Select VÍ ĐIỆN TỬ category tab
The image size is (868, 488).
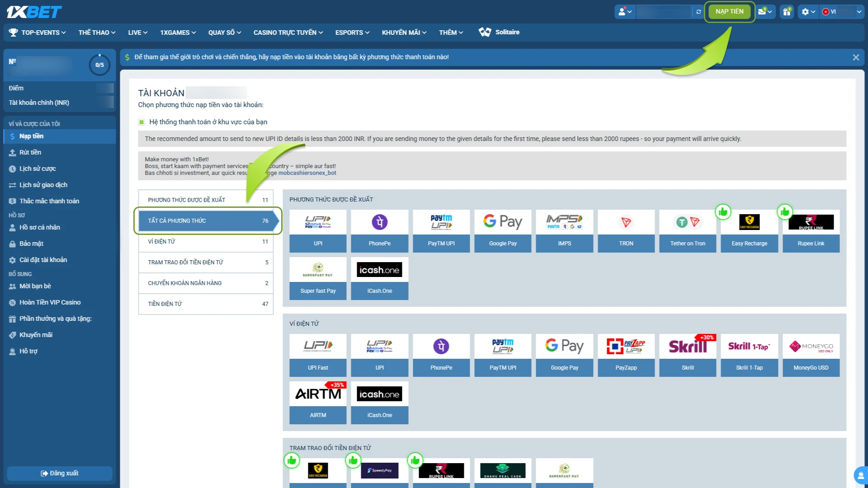pyautogui.click(x=206, y=241)
